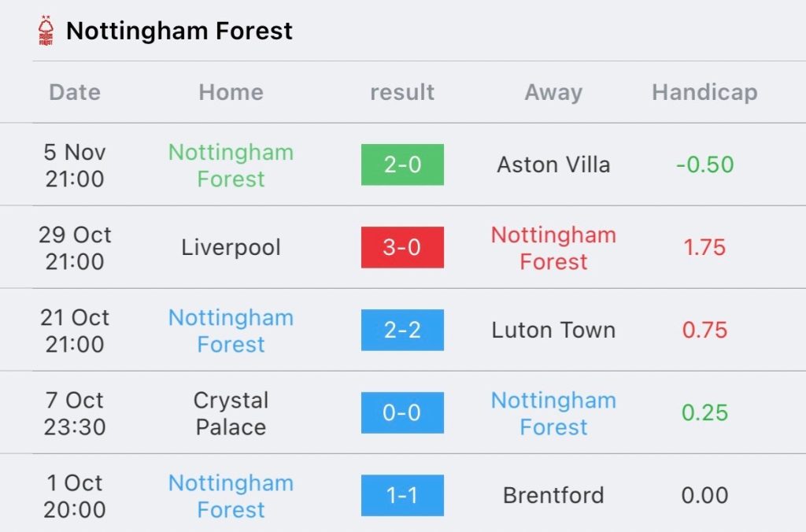
Task: Sort by the Handicap column header
Action: (704, 93)
